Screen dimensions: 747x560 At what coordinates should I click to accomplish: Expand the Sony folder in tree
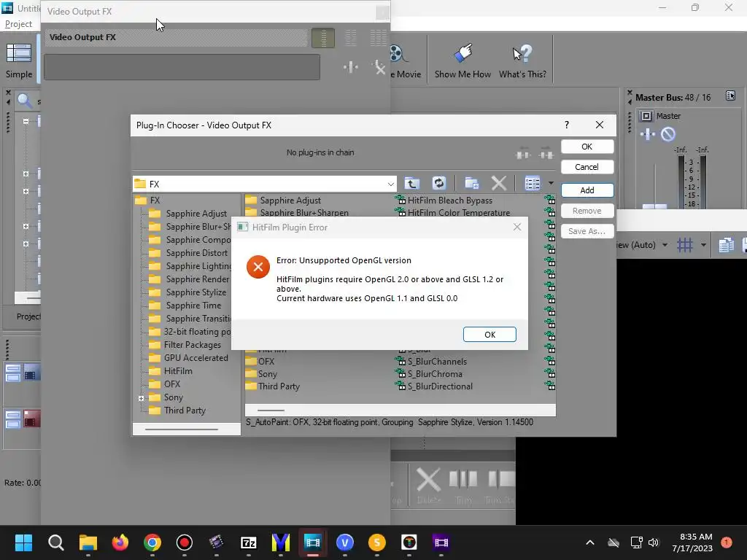[141, 398]
